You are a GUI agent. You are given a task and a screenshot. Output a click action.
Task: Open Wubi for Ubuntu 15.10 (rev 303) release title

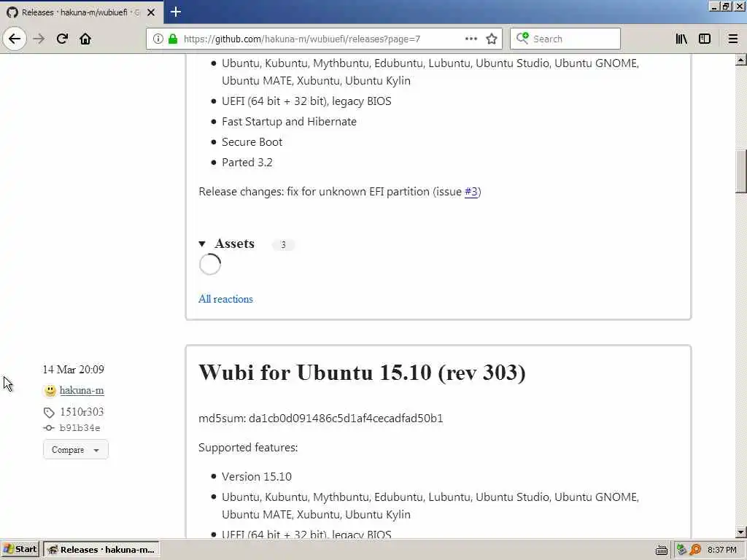click(x=362, y=373)
